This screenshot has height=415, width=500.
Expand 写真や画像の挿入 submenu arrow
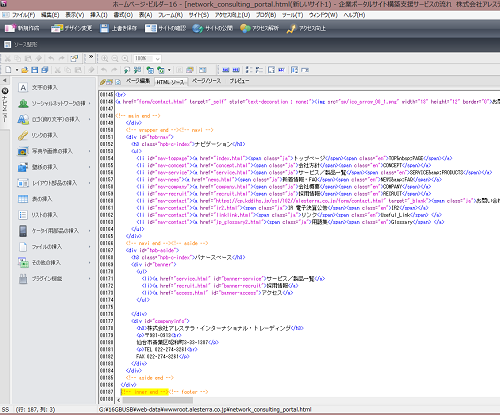pyautogui.click(x=90, y=151)
